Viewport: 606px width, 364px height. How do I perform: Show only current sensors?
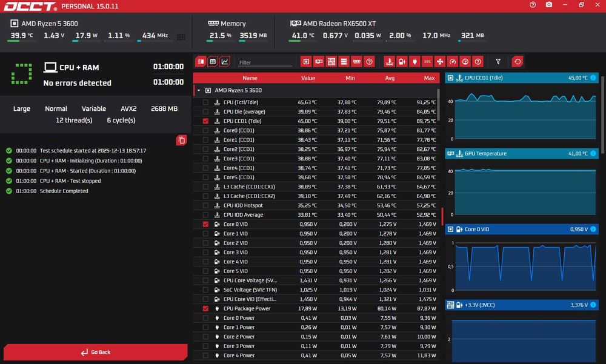point(427,61)
